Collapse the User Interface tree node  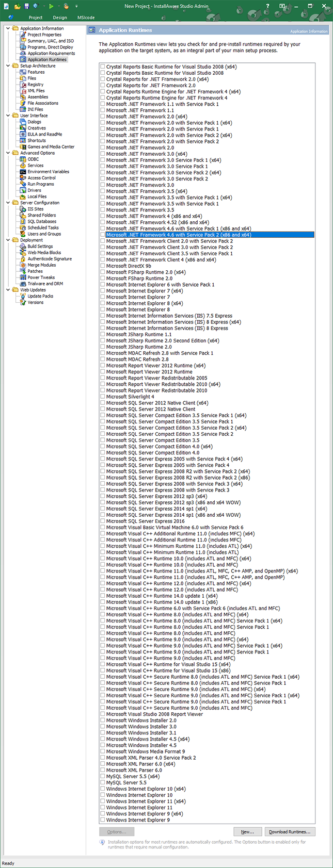[8, 116]
